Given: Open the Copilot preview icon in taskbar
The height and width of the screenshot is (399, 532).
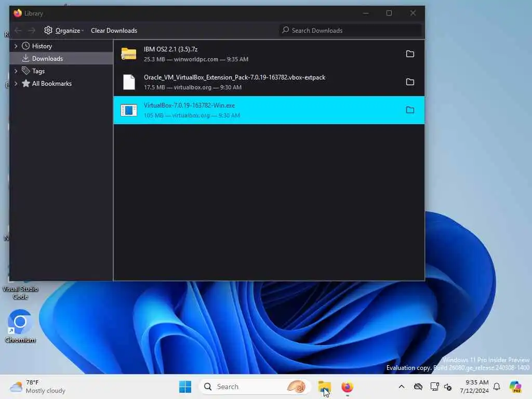Looking at the screenshot, I should 515,387.
